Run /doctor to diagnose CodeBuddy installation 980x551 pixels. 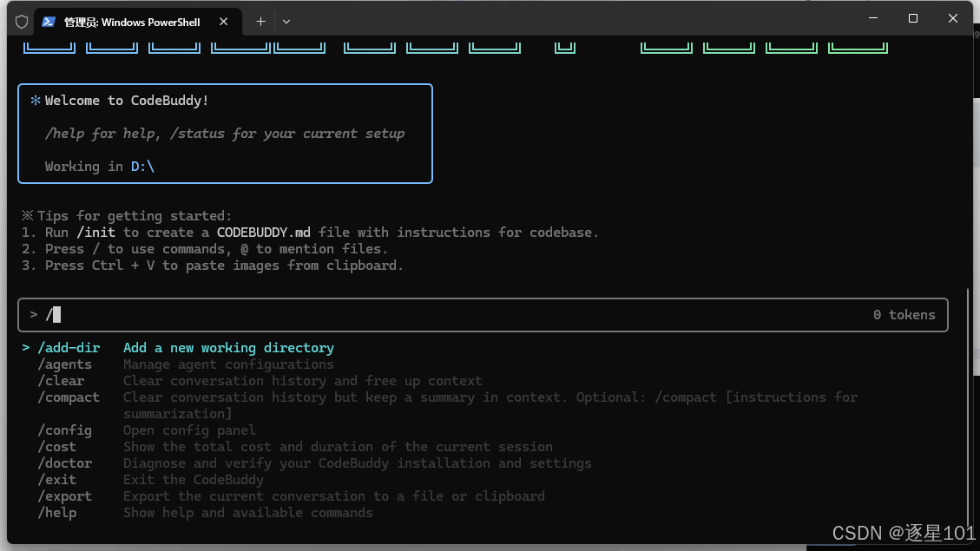pos(64,462)
